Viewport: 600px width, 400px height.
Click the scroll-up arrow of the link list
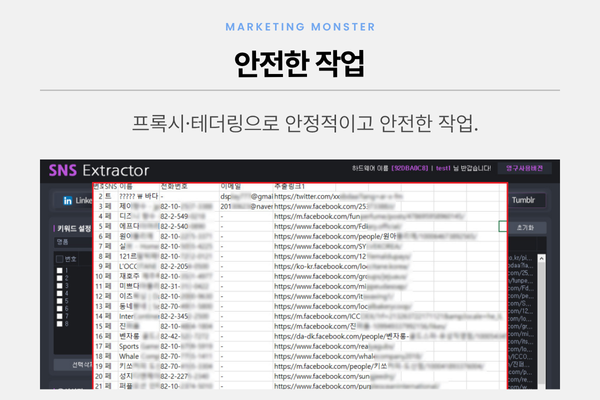[x=541, y=259]
